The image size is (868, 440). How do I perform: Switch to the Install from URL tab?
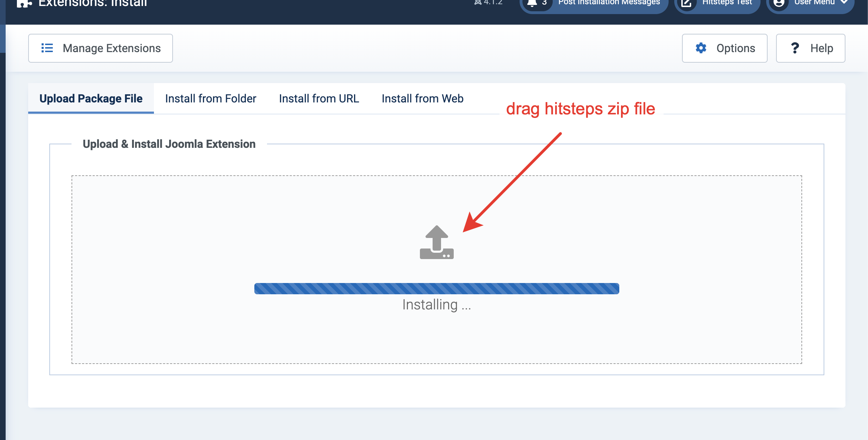(319, 99)
